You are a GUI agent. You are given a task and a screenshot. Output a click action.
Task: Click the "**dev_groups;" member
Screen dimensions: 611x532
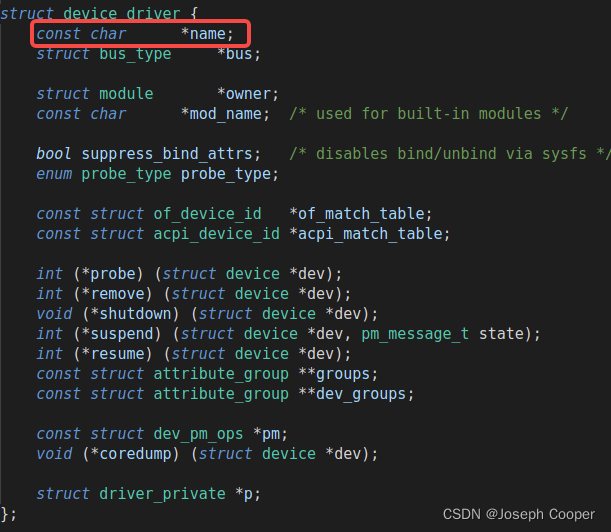tap(356, 394)
